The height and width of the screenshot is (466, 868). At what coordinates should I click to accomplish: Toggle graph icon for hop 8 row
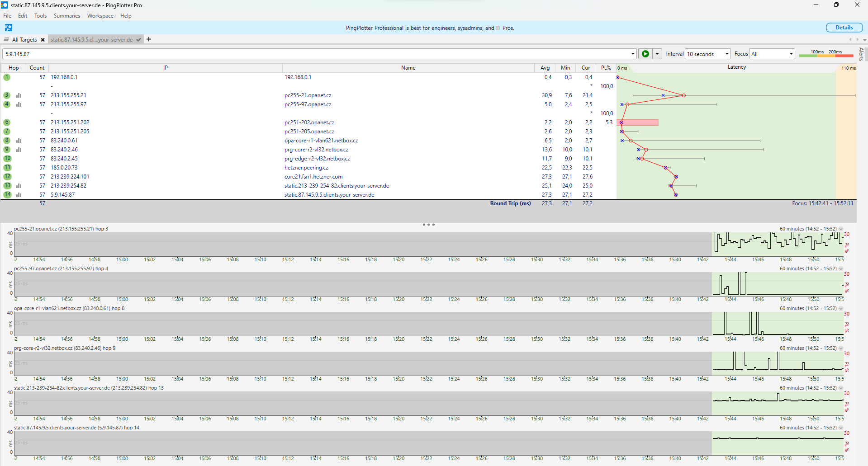click(x=19, y=141)
